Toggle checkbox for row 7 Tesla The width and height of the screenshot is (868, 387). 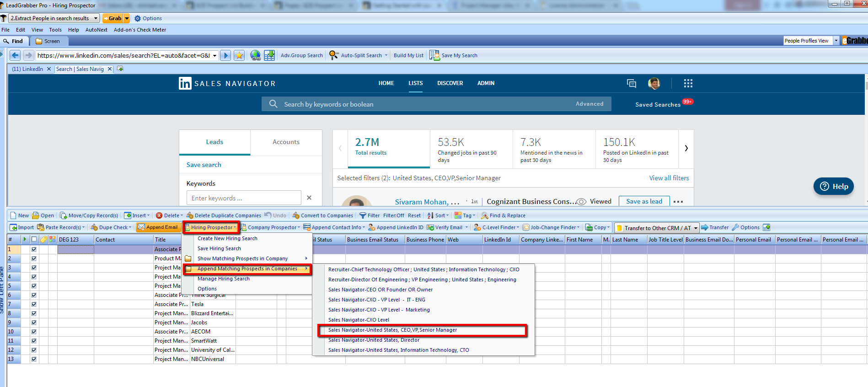coord(34,304)
